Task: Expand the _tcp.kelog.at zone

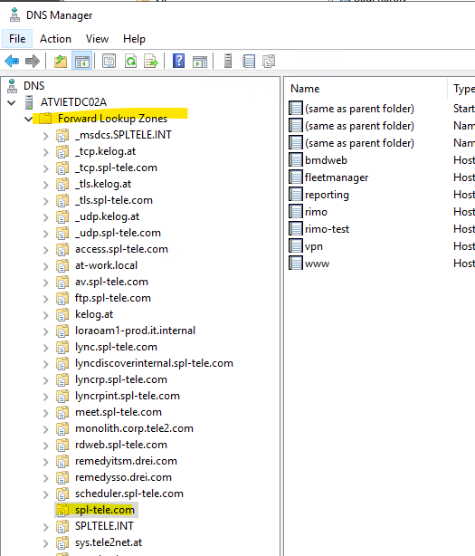Action: 45,152
